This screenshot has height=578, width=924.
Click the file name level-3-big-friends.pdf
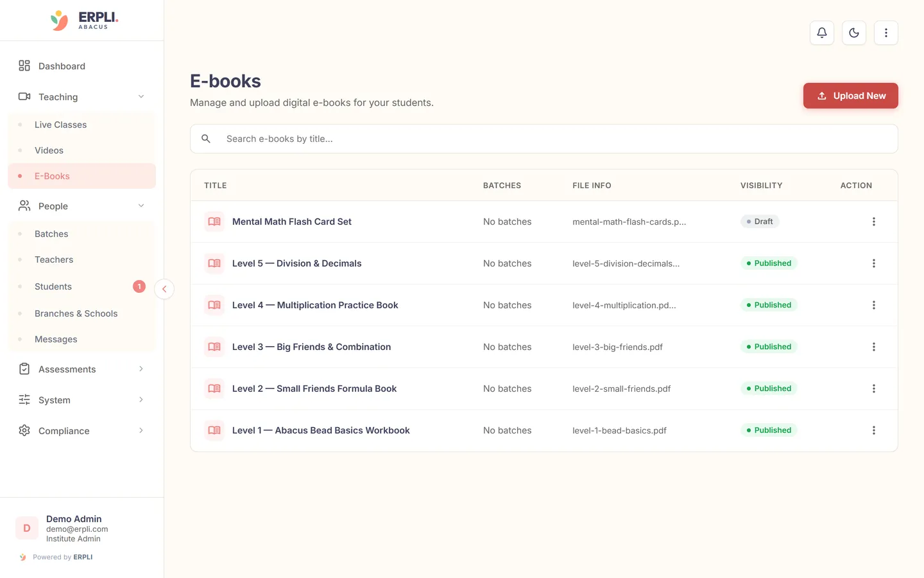(x=617, y=347)
